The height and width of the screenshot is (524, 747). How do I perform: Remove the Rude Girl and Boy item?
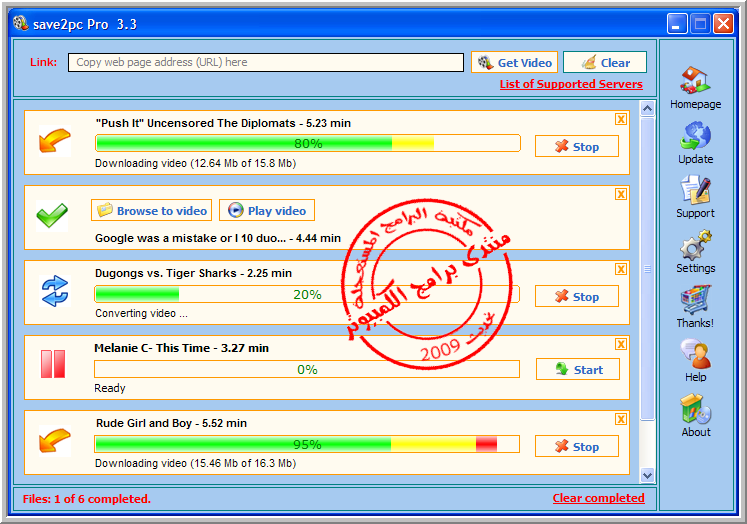click(621, 419)
